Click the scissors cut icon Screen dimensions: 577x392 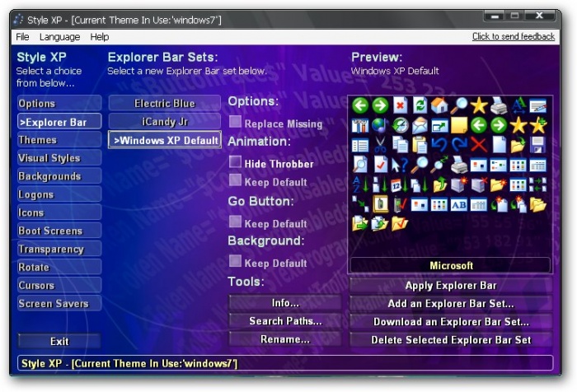[x=380, y=145]
